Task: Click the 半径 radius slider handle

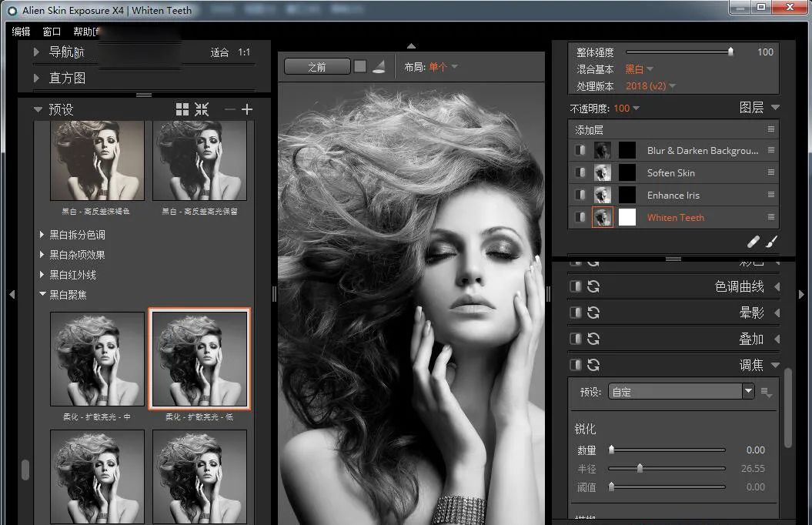Action: coord(640,468)
